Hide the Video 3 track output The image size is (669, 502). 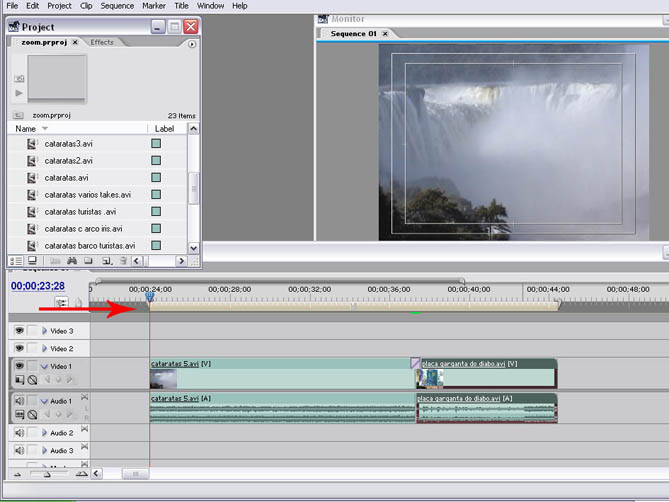[x=19, y=330]
